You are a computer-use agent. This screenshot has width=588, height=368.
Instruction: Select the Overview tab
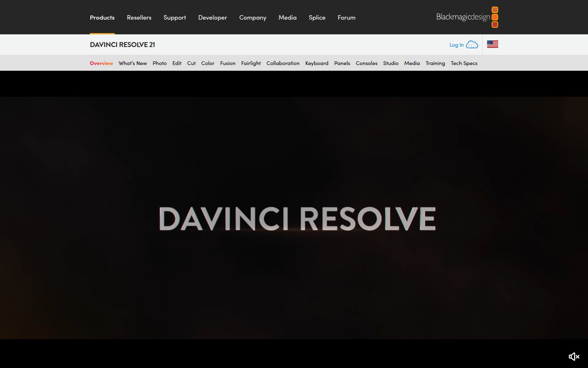tap(101, 63)
